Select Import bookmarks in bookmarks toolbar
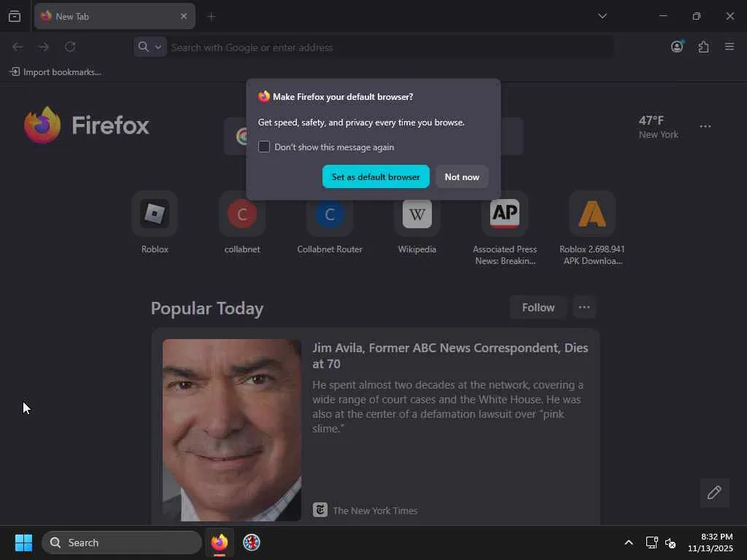Screen dimensions: 747x560 pyautogui.click(x=55, y=72)
